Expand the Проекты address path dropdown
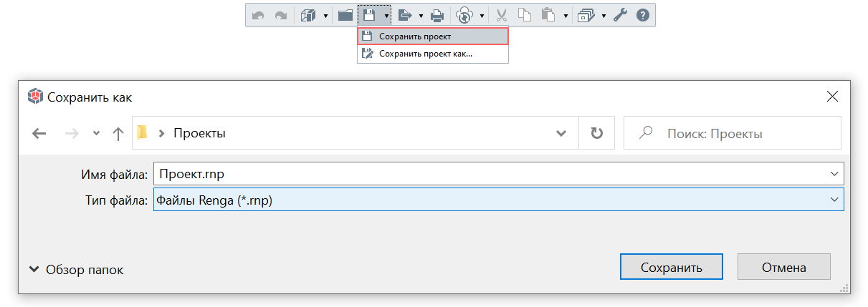Screen dimensions: 868x307 561,133
